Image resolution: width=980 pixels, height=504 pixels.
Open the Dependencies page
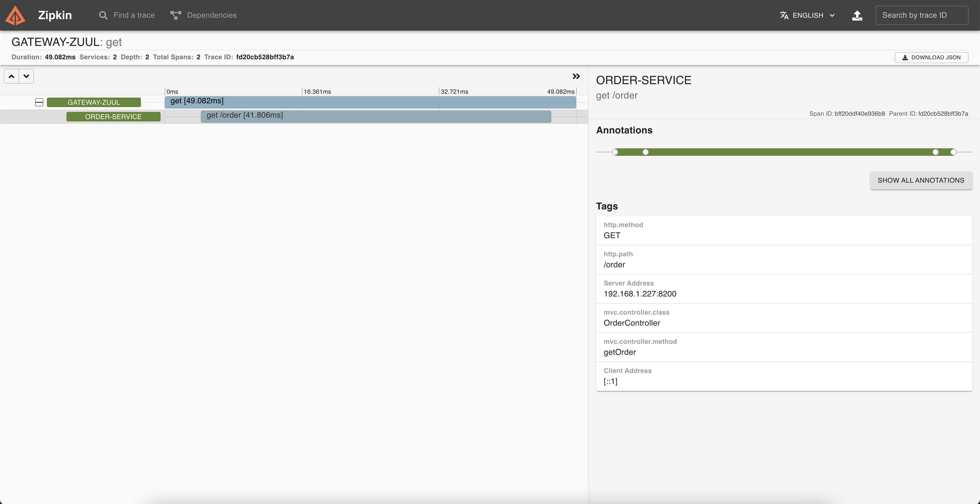(x=212, y=15)
